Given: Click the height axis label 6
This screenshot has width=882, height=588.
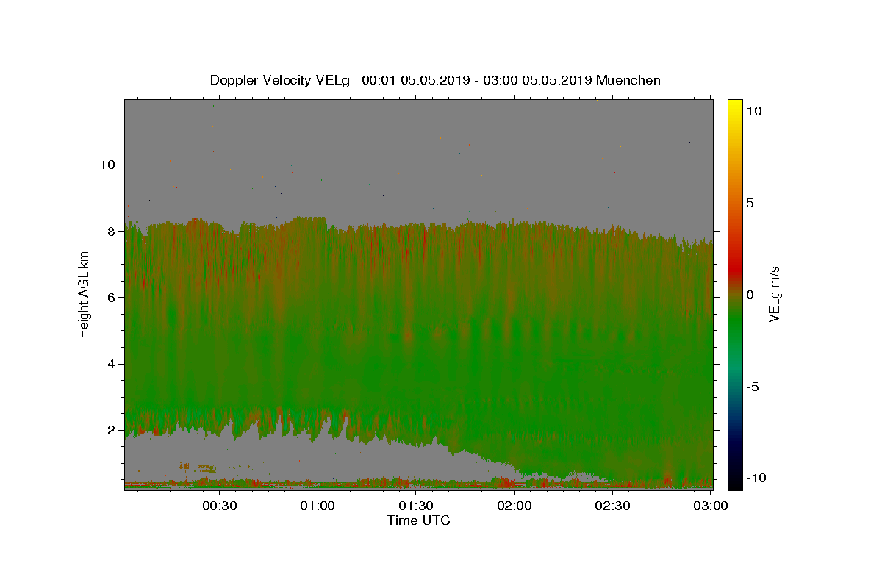Looking at the screenshot, I should [x=110, y=297].
